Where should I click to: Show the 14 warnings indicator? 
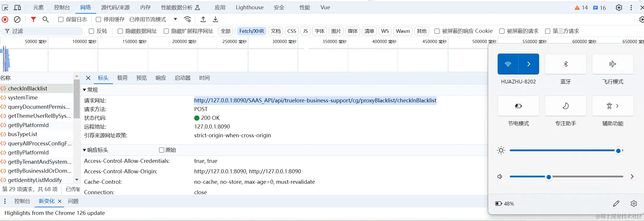point(581,8)
